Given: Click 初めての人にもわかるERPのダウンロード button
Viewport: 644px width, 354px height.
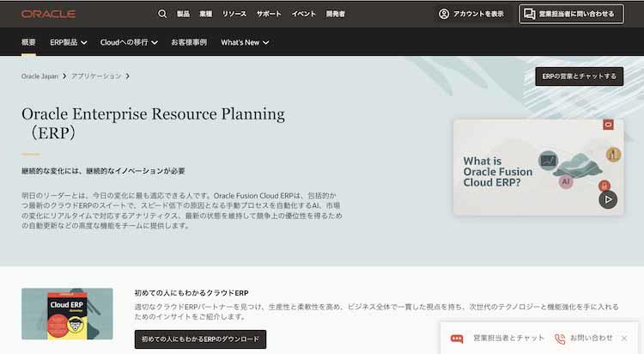Looking at the screenshot, I should pyautogui.click(x=200, y=339).
